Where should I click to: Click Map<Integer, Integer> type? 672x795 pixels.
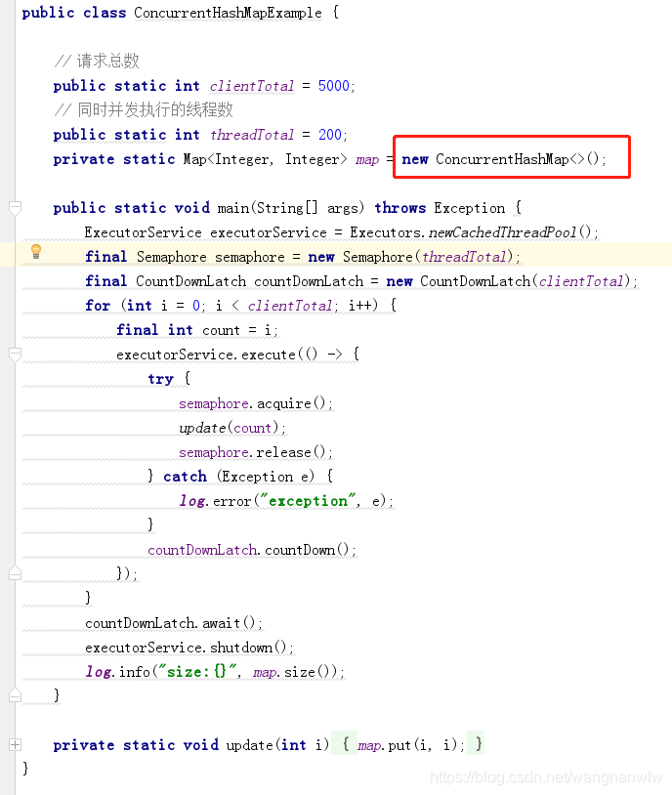[266, 159]
